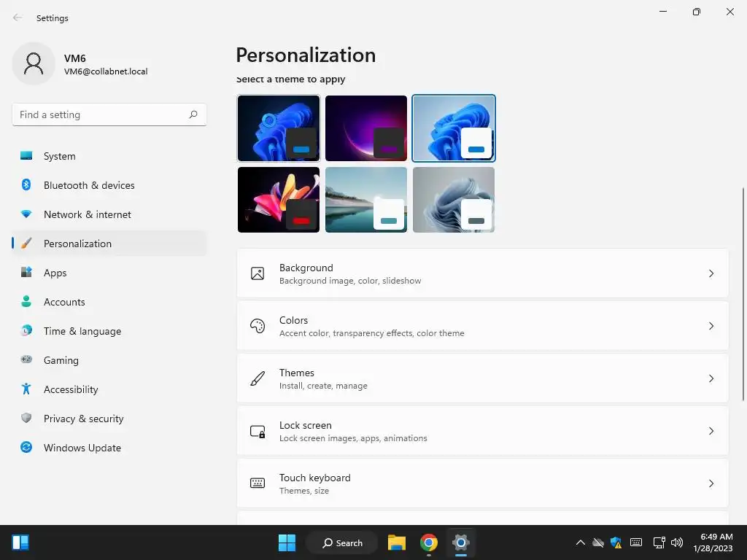
Task: Apply the colorful Captured Motion theme
Action: click(x=279, y=200)
